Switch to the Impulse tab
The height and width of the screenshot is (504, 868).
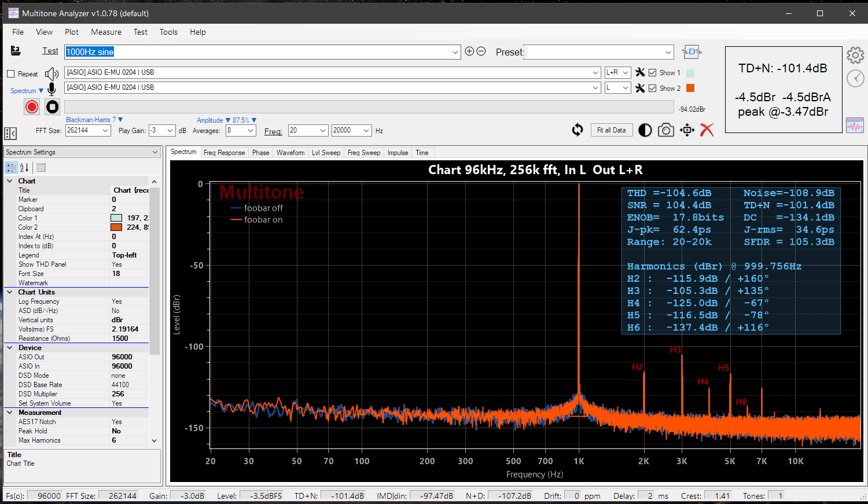click(x=398, y=153)
